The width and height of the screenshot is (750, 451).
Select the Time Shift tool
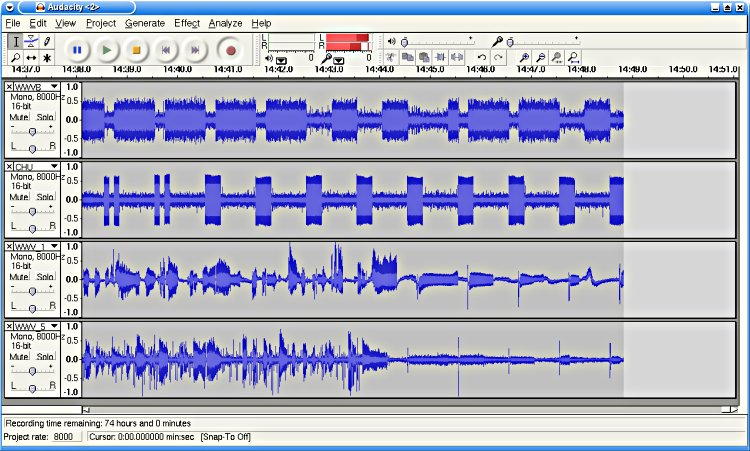pos(31,58)
